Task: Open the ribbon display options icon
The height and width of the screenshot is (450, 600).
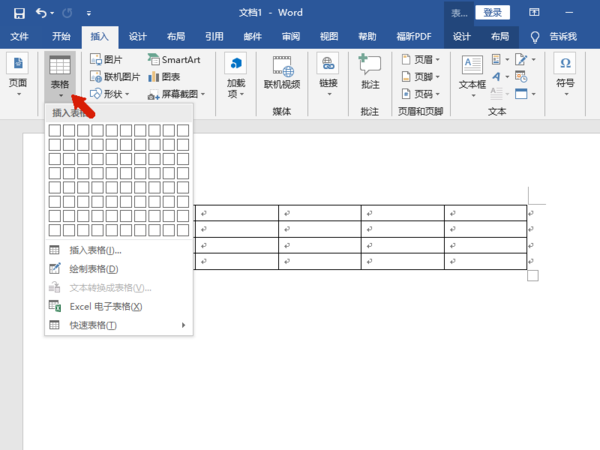Action: 534,12
